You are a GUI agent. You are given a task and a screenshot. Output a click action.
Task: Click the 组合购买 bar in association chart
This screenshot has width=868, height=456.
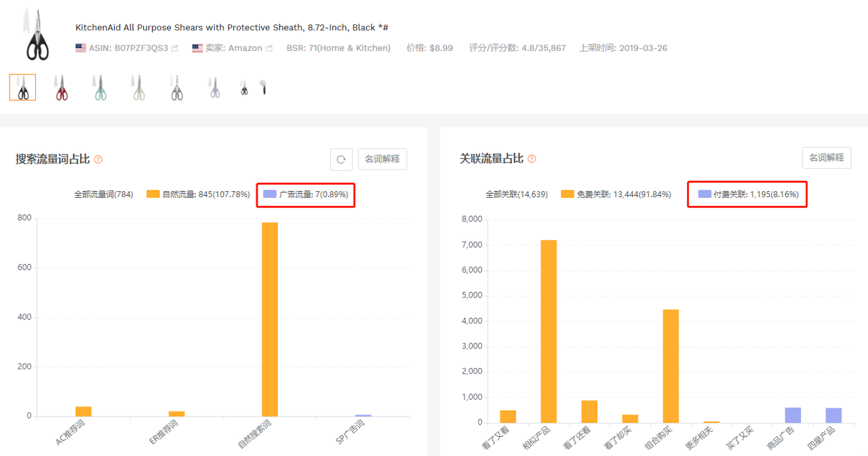point(670,366)
